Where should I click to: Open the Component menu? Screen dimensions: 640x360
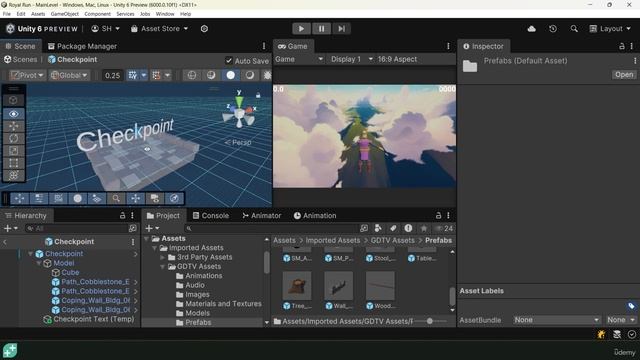pyautogui.click(x=97, y=14)
